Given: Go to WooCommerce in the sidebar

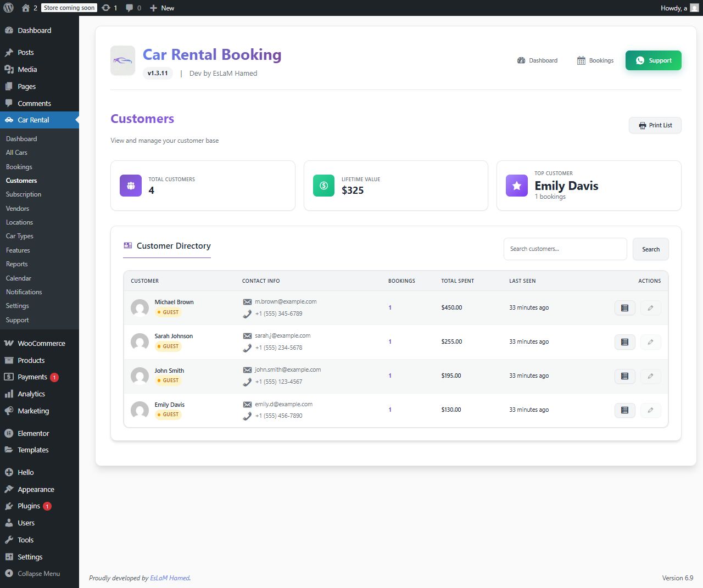Looking at the screenshot, I should [41, 343].
